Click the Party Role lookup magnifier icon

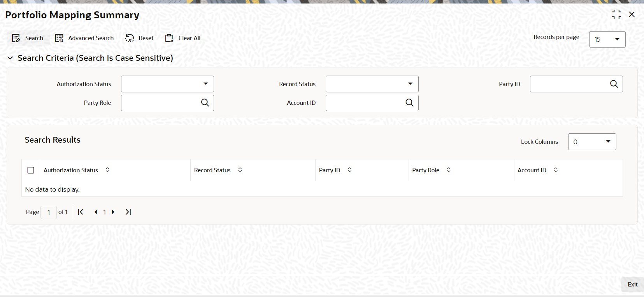click(x=205, y=103)
